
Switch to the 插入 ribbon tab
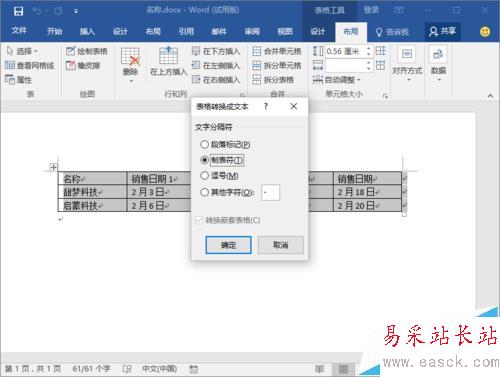pyautogui.click(x=87, y=32)
